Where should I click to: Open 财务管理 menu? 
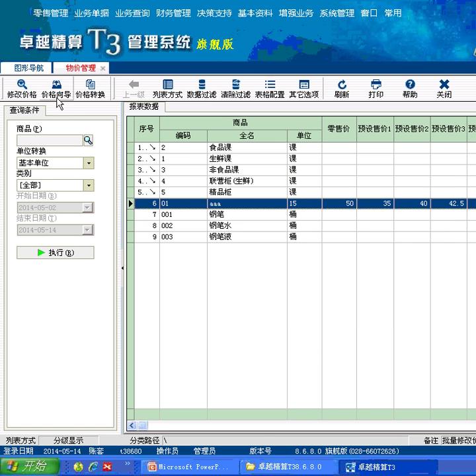tap(173, 13)
